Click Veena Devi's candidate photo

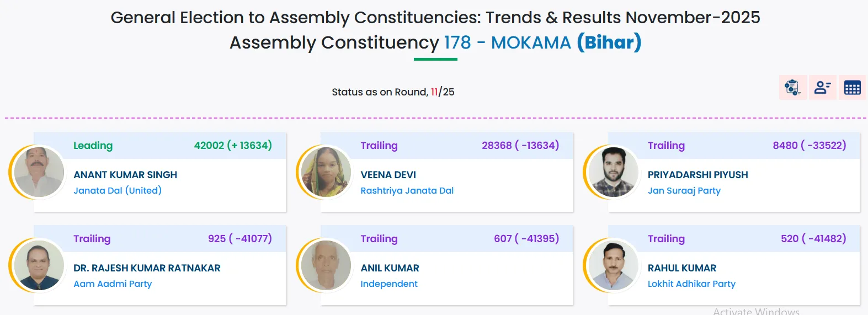tap(326, 172)
